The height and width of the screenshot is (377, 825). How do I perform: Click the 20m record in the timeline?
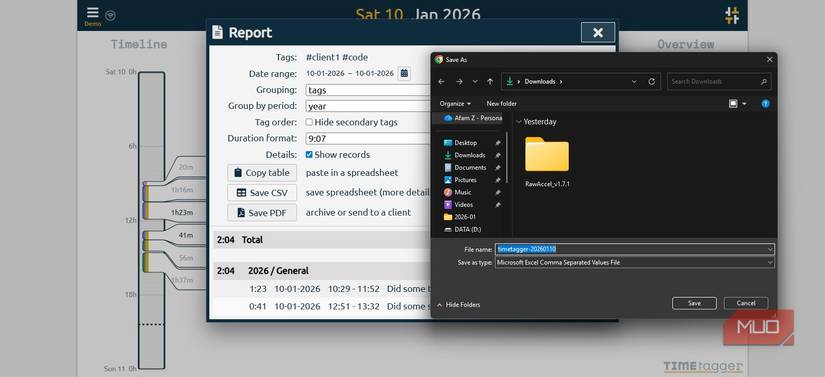(186, 167)
